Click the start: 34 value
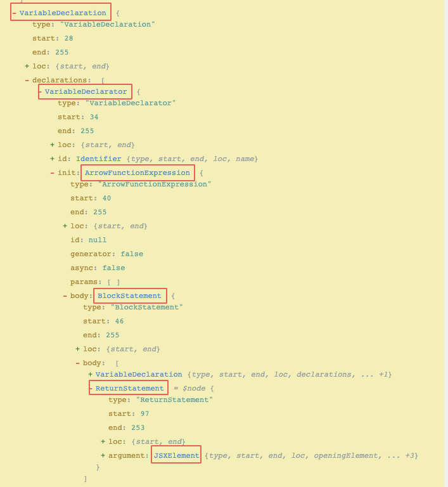Image resolution: width=448 pixels, height=487 pixels. click(94, 117)
